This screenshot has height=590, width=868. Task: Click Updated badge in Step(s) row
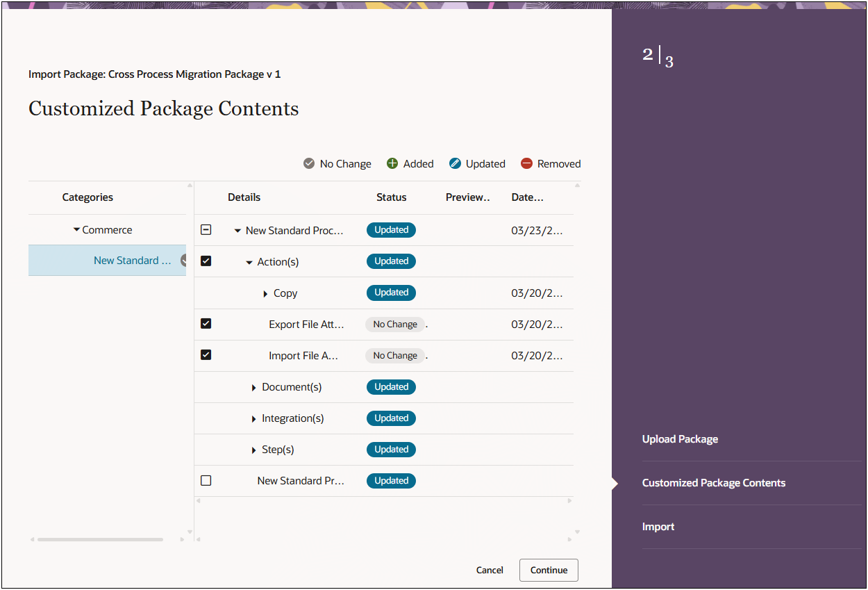pos(391,449)
